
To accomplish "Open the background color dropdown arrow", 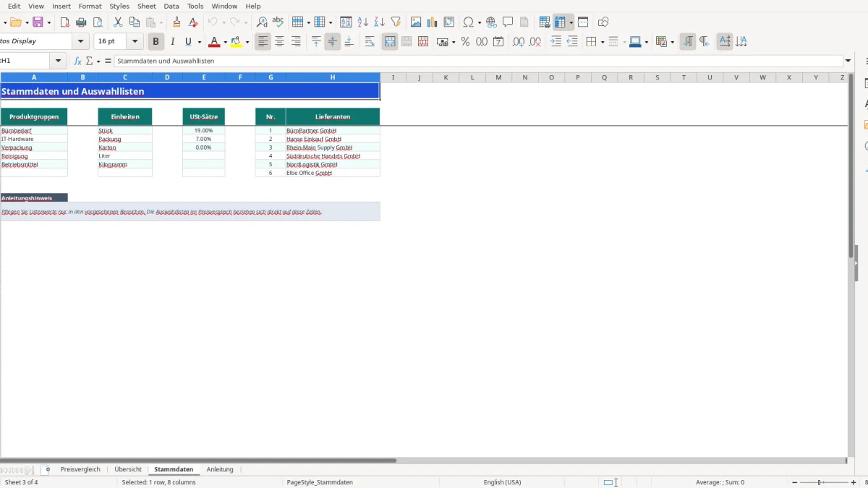I will click(x=646, y=42).
